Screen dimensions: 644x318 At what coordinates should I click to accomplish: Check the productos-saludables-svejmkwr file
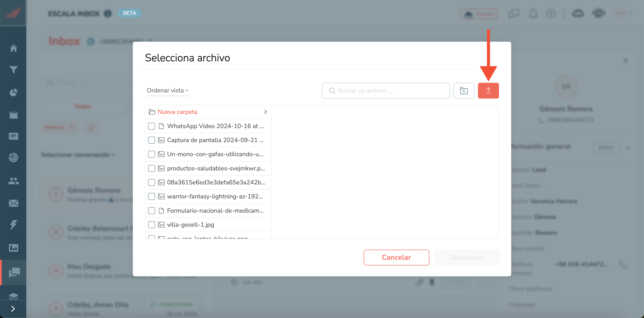[152, 168]
